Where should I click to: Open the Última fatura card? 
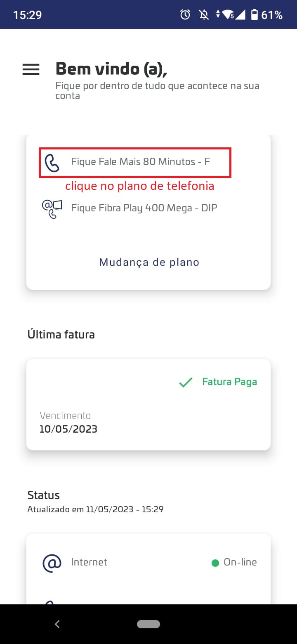click(148, 405)
